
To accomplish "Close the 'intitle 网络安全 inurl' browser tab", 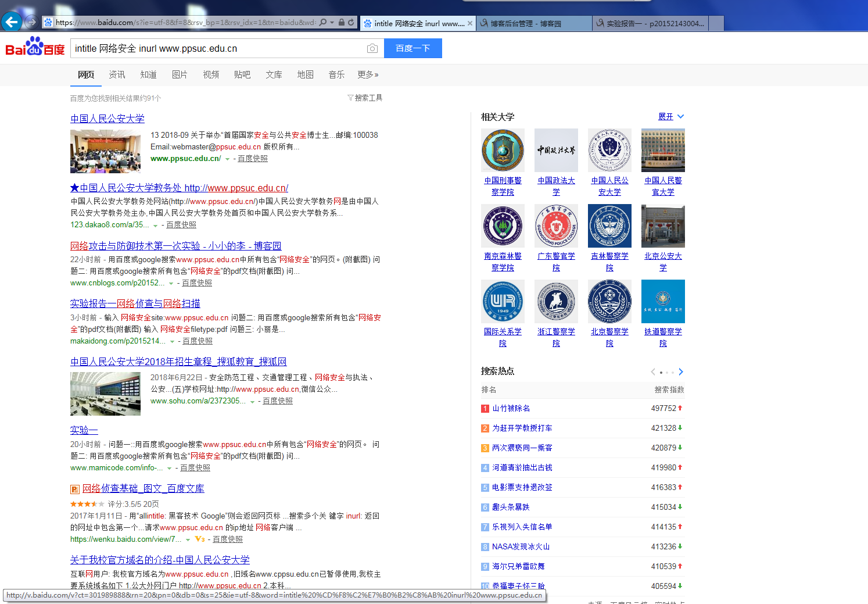I will [x=469, y=23].
